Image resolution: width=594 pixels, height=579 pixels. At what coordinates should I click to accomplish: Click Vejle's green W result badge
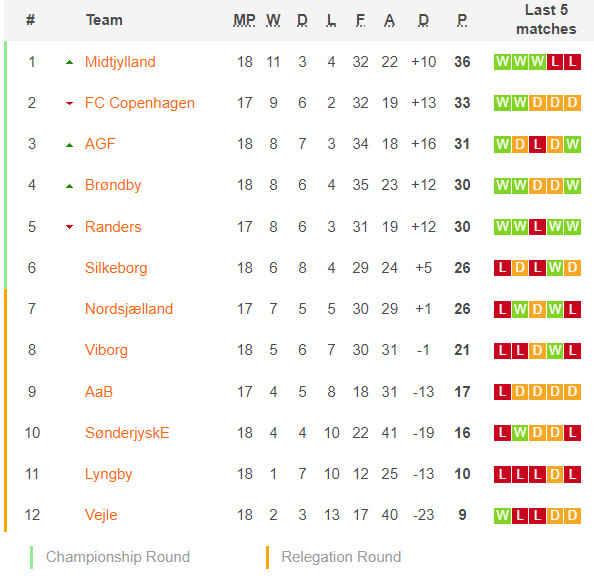point(502,515)
